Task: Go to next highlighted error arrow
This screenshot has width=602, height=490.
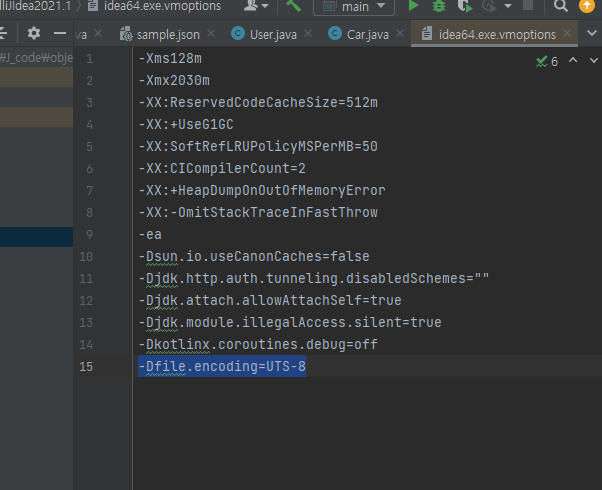Action: 594,61
